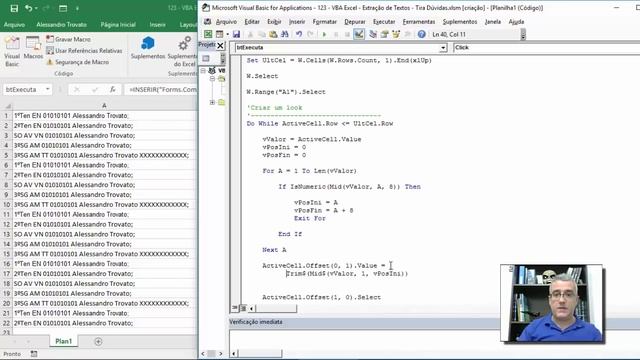Click Suplementos do Excel gear button
Image resolution: width=640 pixels, height=360 pixels.
click(x=183, y=51)
